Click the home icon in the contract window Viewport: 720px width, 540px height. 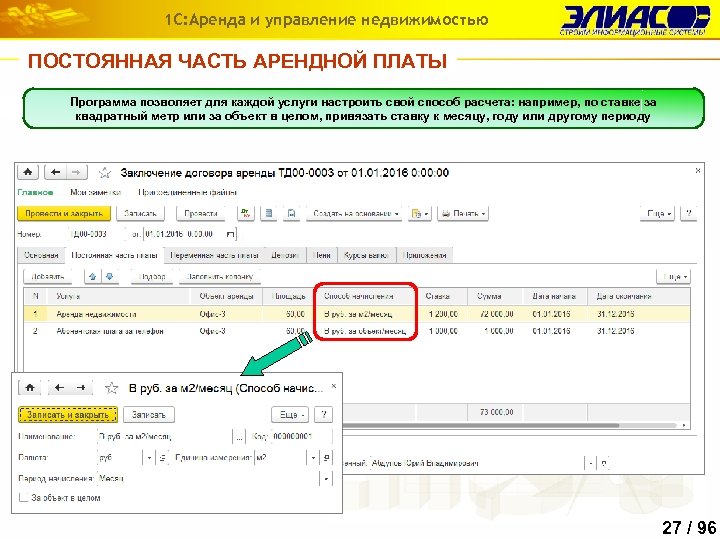coord(28,172)
